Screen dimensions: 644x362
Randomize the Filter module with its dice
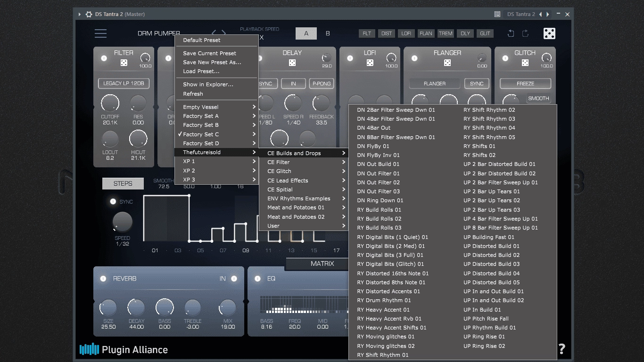click(124, 63)
